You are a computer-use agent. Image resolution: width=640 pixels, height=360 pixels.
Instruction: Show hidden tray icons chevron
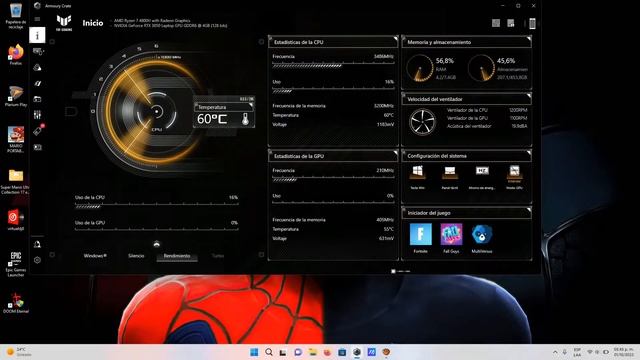click(555, 352)
